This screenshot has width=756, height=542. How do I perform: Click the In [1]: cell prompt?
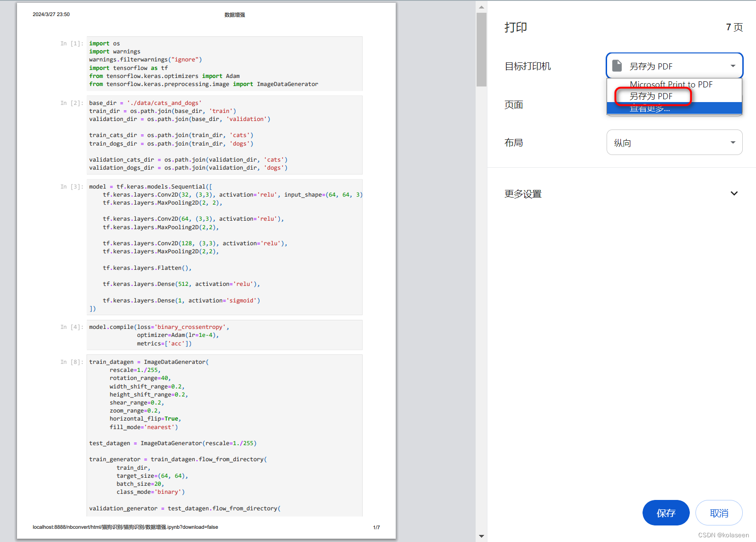[x=72, y=43]
